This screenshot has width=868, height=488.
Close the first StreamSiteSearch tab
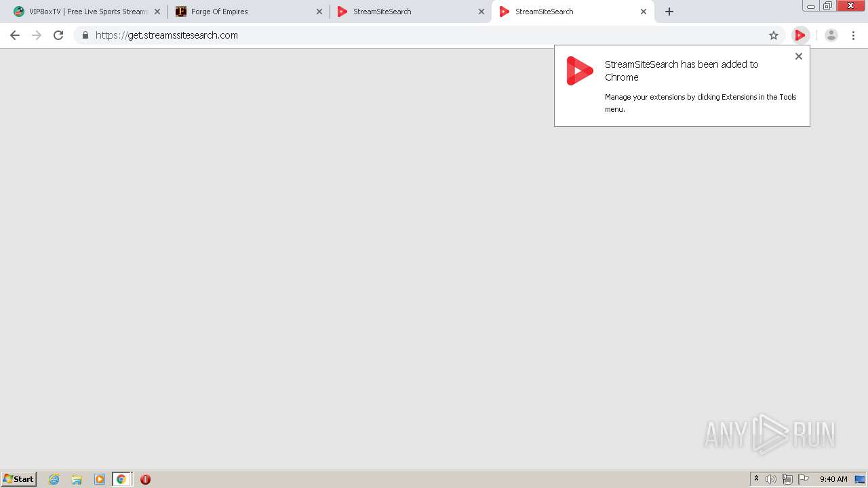coord(481,12)
